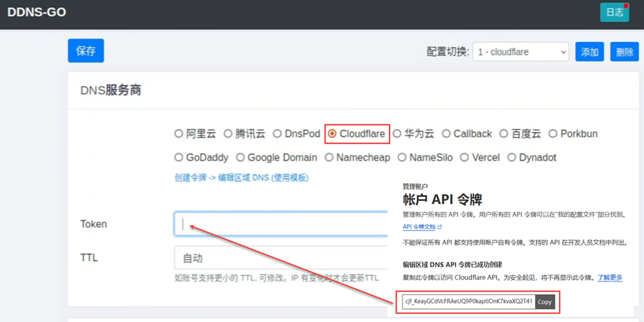Viewport: 644px width, 322px height.
Task: Select the 阿里云 radio button
Action: [x=178, y=134]
